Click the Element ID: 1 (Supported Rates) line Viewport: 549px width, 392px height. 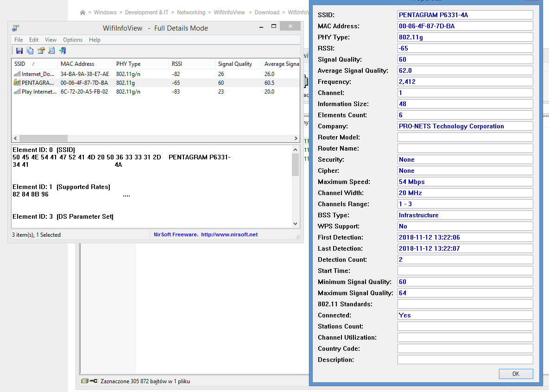coord(61,187)
